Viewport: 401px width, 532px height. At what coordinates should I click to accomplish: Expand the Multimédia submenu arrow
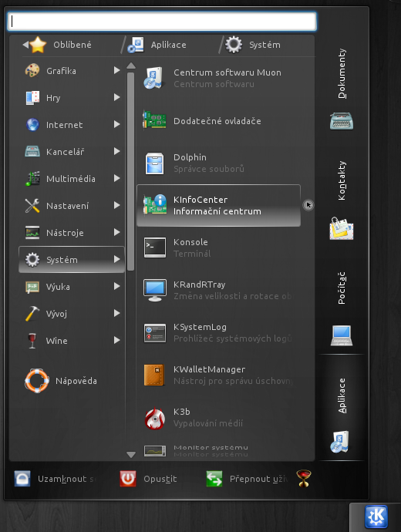coord(116,178)
